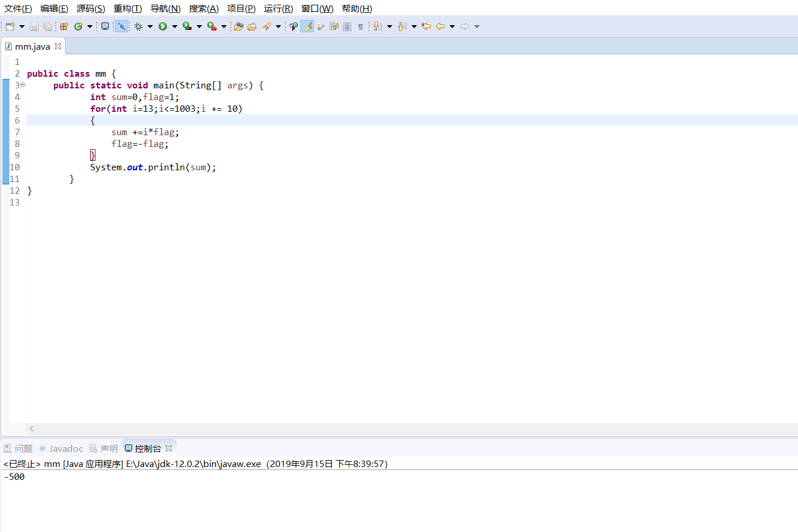This screenshot has height=532, width=798.
Task: Open the Back history dropdown arrow
Action: pyautogui.click(x=452, y=26)
